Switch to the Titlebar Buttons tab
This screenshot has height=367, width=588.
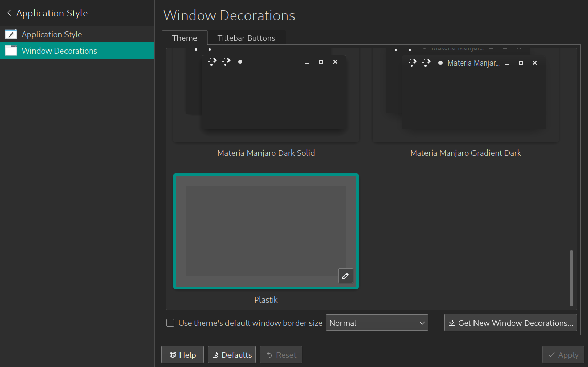(x=247, y=38)
